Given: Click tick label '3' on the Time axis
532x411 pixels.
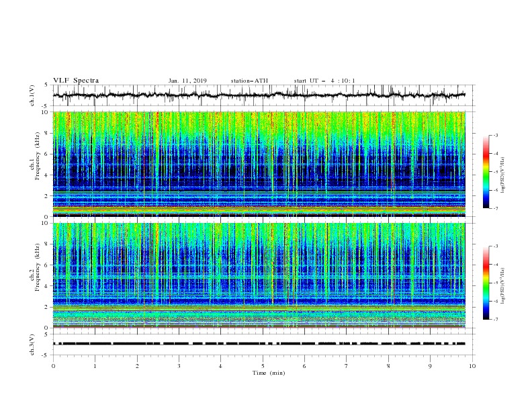Looking at the screenshot, I should click(x=179, y=366).
